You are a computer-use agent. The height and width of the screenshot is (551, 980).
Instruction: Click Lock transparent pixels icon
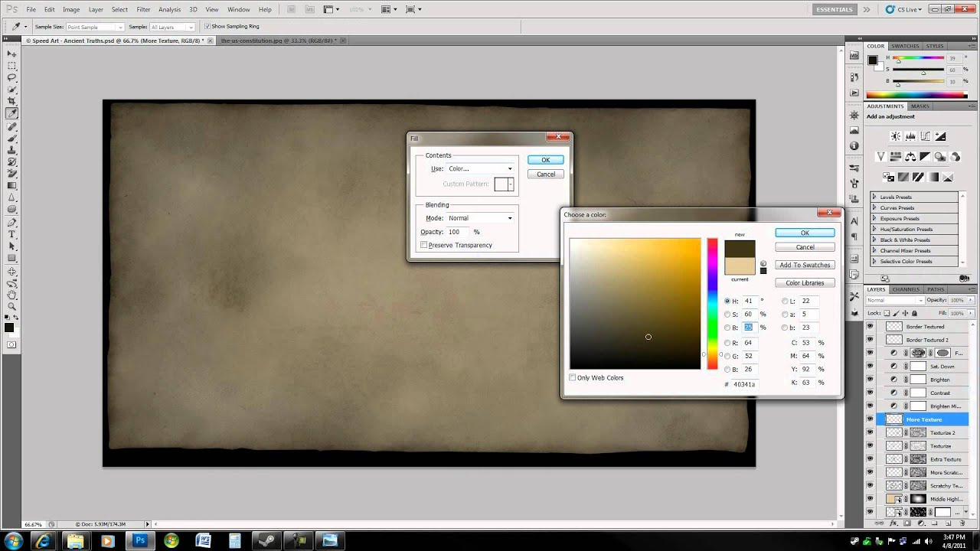[x=887, y=313]
